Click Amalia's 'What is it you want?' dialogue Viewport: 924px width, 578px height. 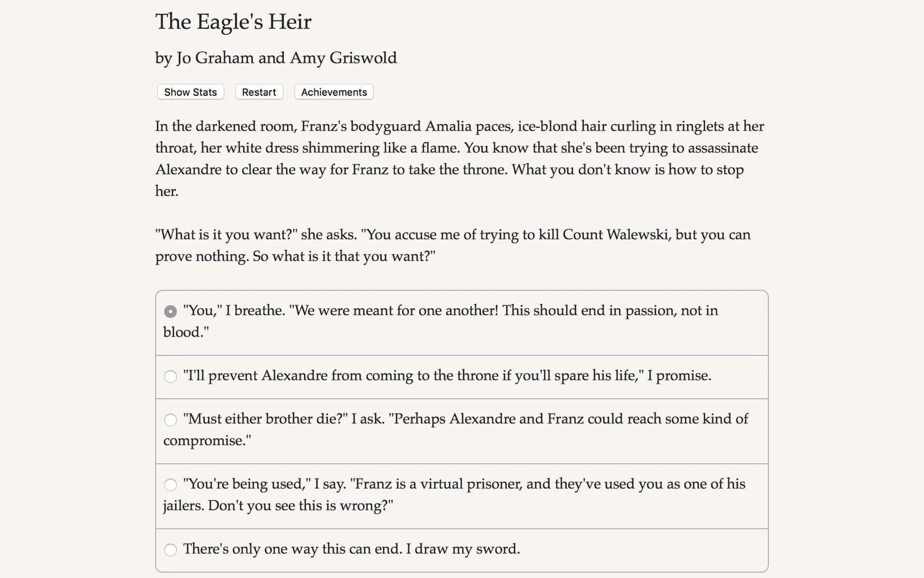[x=452, y=245]
